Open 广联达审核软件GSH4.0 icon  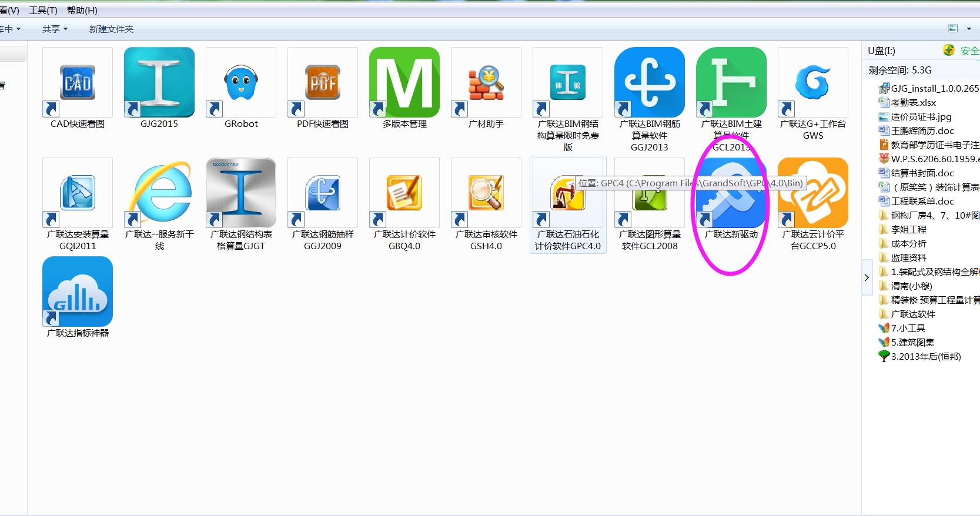(x=486, y=193)
